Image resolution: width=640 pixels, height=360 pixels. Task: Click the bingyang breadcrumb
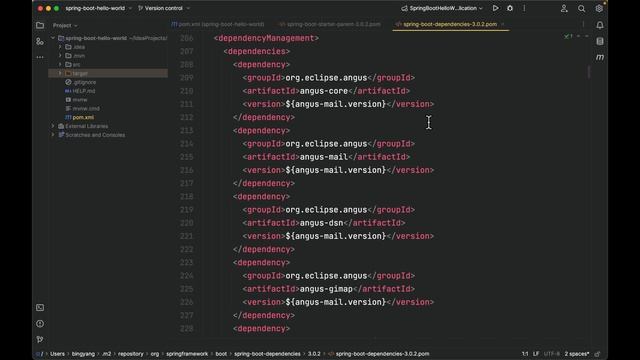[x=83, y=354]
